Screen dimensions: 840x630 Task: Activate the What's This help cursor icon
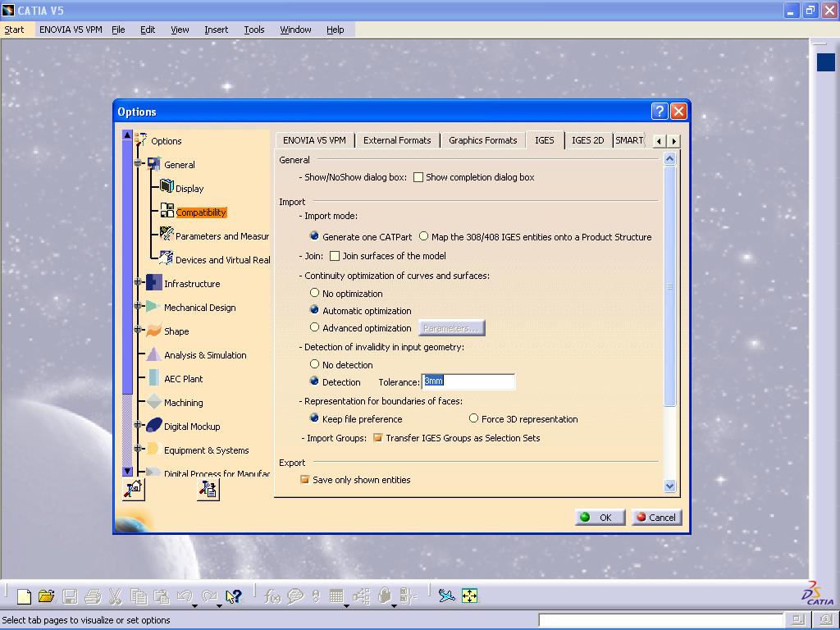click(234, 596)
